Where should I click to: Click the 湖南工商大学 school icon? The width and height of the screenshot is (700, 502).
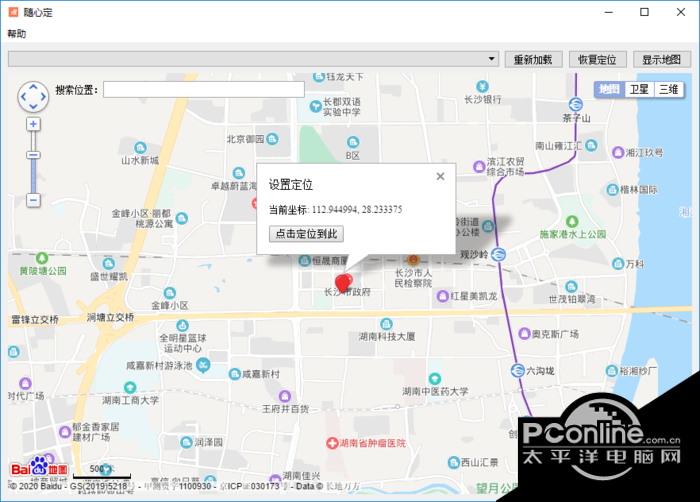point(130,387)
